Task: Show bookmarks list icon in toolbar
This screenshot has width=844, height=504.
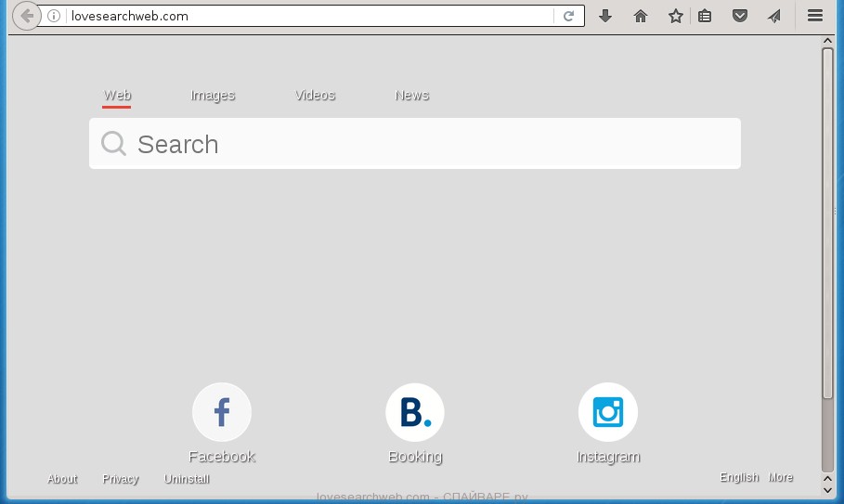Action: [x=705, y=16]
